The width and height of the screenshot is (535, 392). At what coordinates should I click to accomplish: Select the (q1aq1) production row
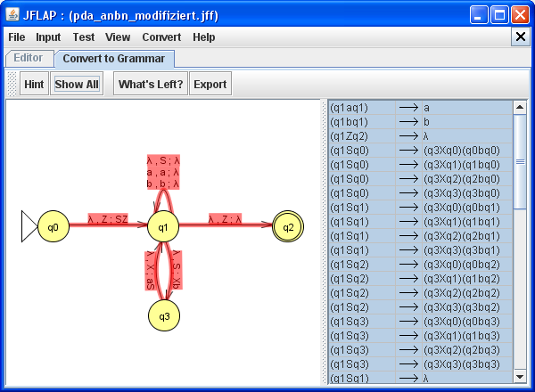tap(420, 108)
